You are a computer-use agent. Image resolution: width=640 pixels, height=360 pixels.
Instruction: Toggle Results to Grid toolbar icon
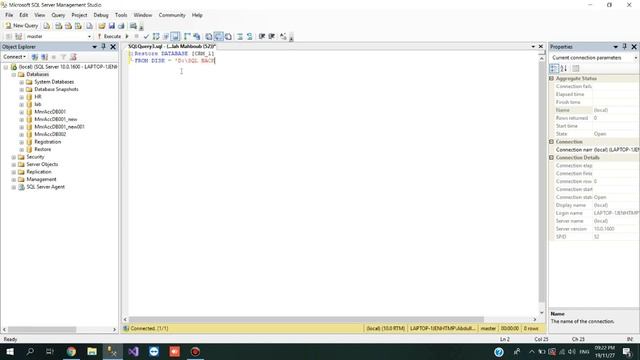[219, 36]
